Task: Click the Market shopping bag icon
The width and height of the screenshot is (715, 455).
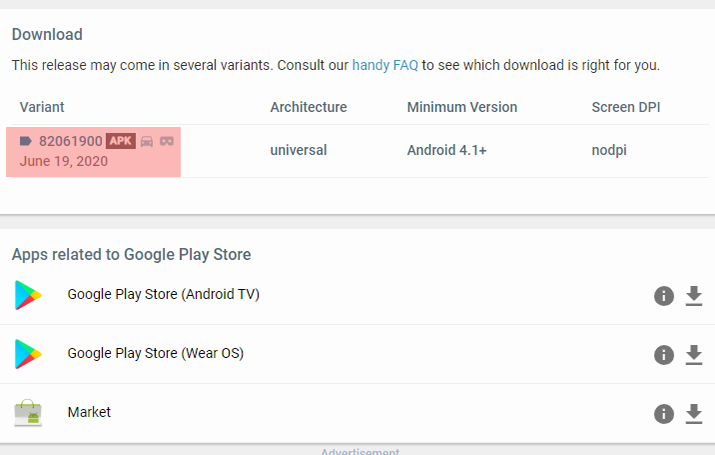Action: 28,413
